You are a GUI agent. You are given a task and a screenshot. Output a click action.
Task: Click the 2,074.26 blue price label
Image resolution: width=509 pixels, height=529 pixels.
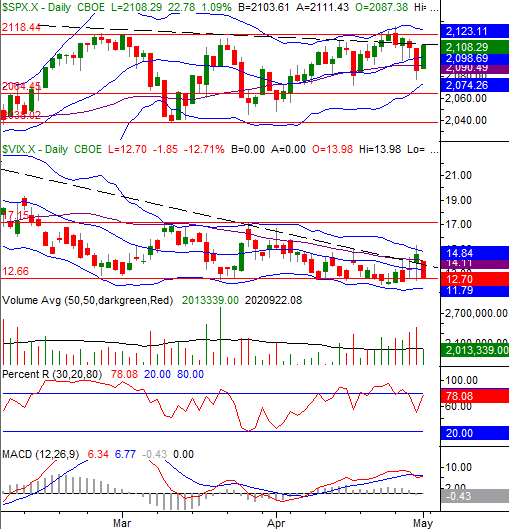475,85
